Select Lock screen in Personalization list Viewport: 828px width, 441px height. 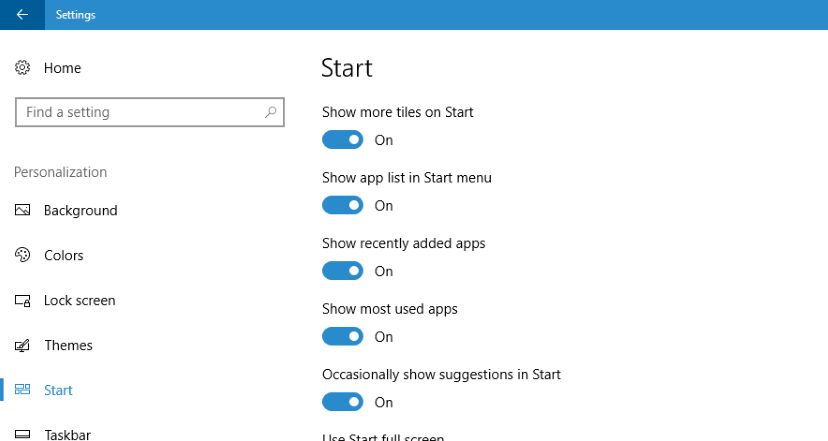pos(80,301)
